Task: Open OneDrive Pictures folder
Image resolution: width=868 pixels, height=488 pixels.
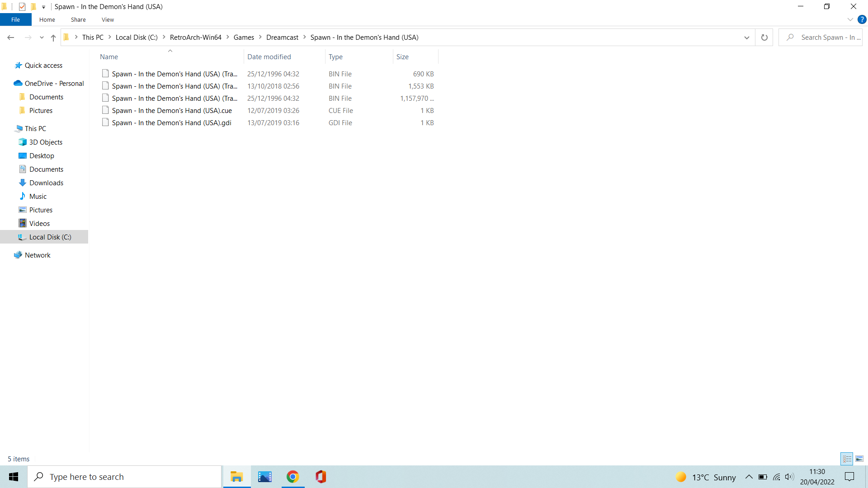Action: tap(41, 111)
